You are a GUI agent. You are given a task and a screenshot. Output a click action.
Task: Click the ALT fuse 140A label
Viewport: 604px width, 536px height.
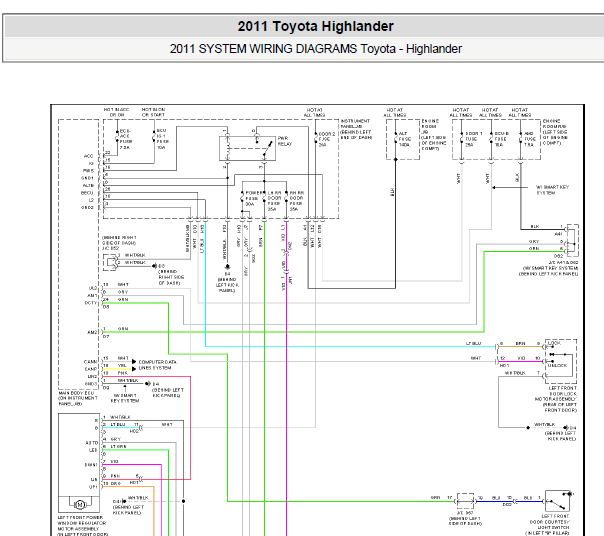(404, 139)
